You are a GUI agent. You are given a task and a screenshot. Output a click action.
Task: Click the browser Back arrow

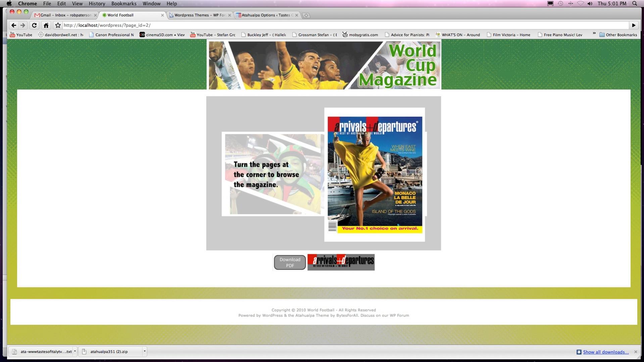click(x=13, y=25)
